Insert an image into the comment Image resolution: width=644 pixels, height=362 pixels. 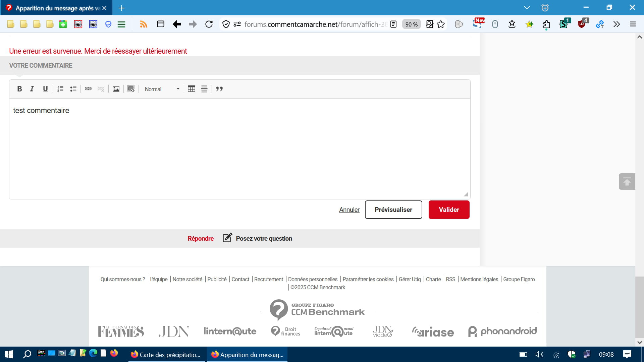pyautogui.click(x=116, y=89)
